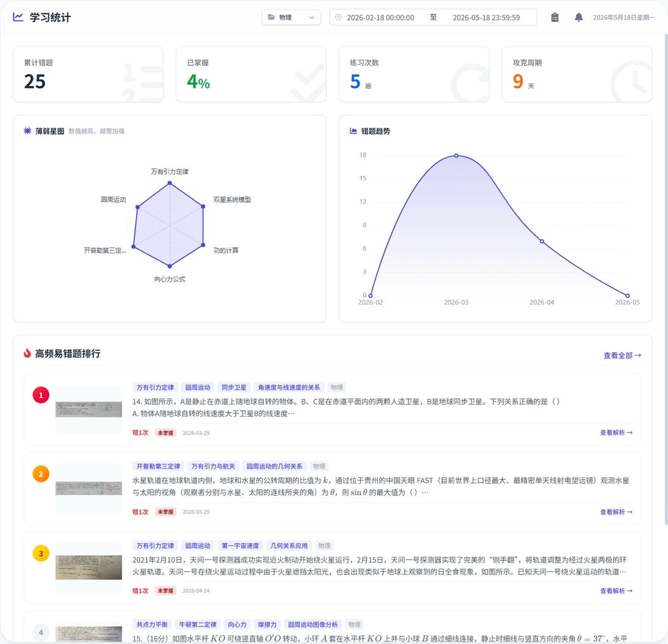Screen dimensions: 668x644
Task: Open 查看全部 link for ranking
Action: pyautogui.click(x=622, y=355)
